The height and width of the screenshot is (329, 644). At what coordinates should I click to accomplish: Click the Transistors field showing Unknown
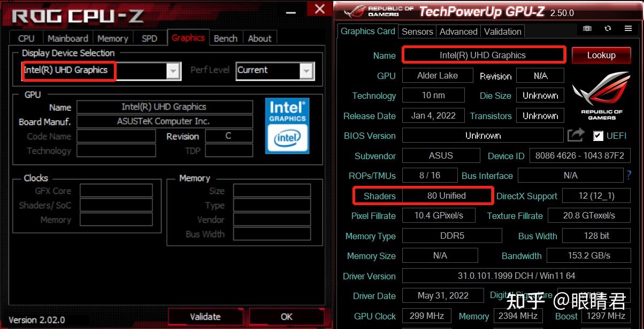(x=540, y=115)
